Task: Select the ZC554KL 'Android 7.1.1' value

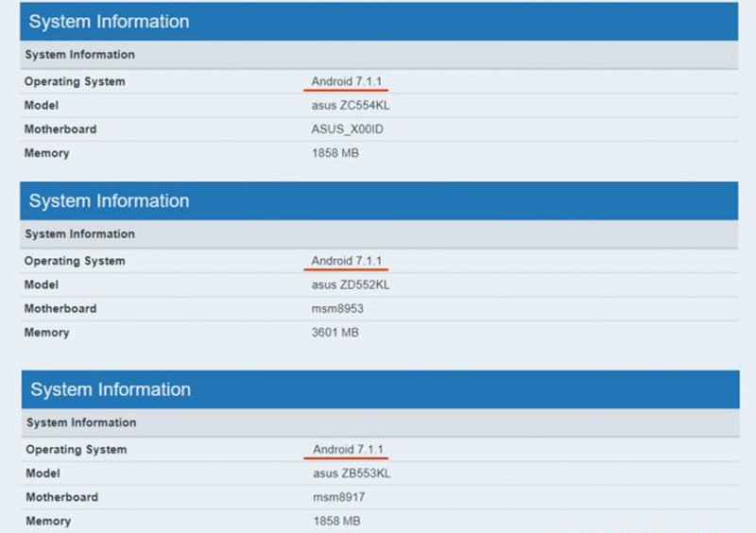Action: [346, 81]
